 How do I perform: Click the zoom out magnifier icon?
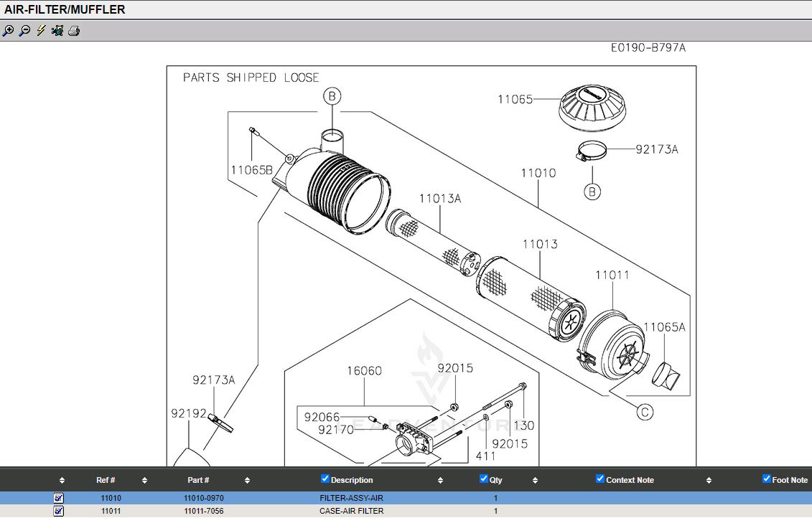[24, 31]
